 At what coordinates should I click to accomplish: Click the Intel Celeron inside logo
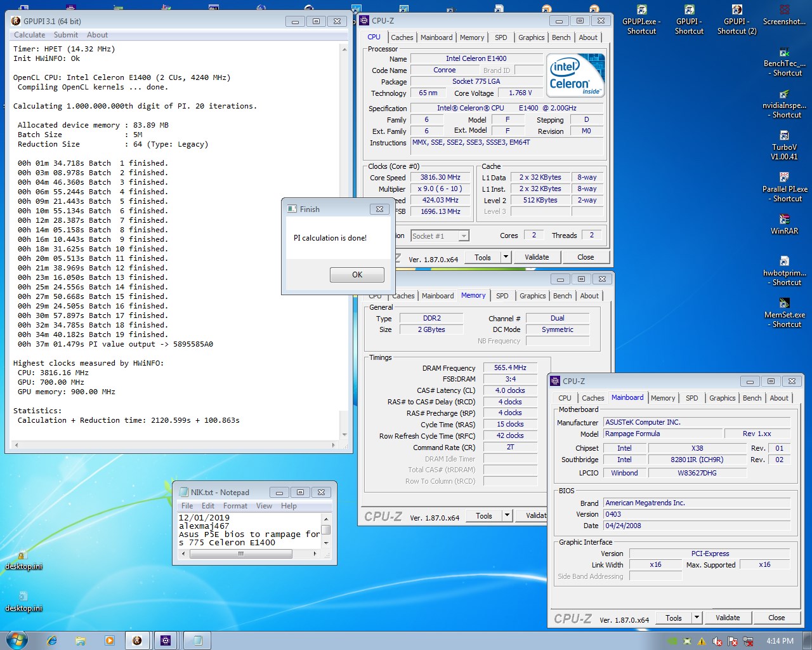pos(575,76)
